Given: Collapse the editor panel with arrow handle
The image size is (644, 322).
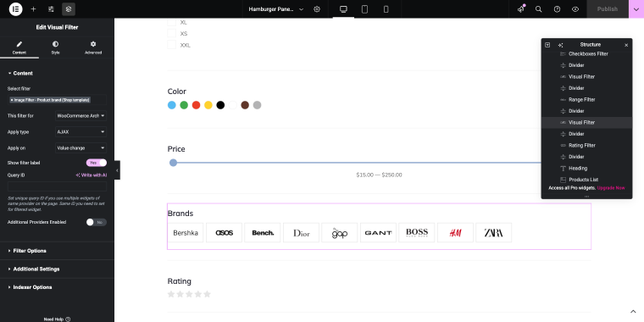Looking at the screenshot, I should pyautogui.click(x=117, y=170).
